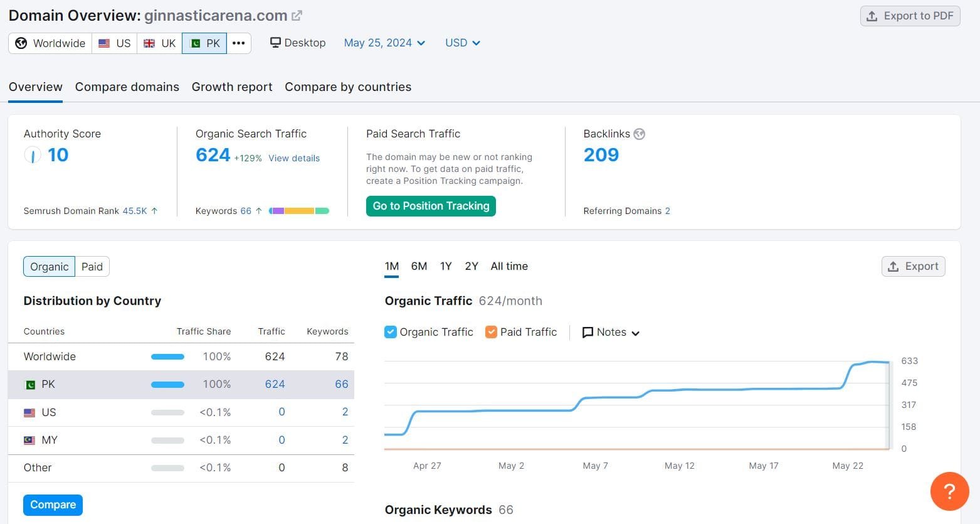Click the Malaysia flag in the MY row

point(29,440)
